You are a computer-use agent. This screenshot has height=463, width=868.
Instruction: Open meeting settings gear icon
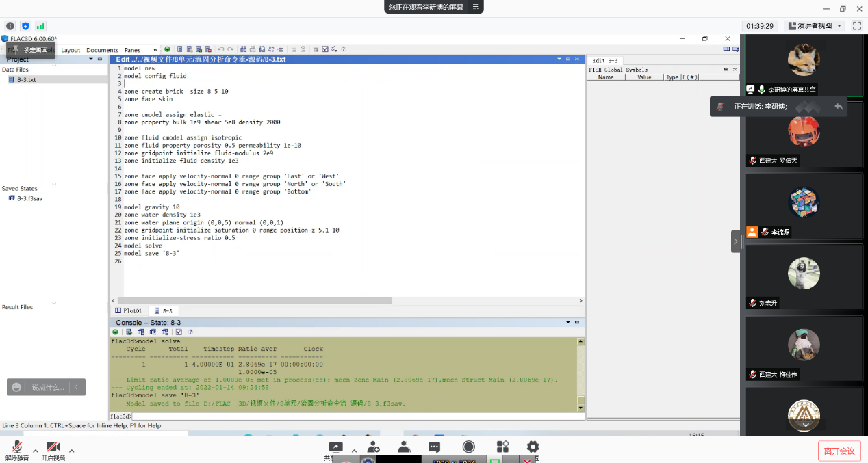click(x=533, y=447)
